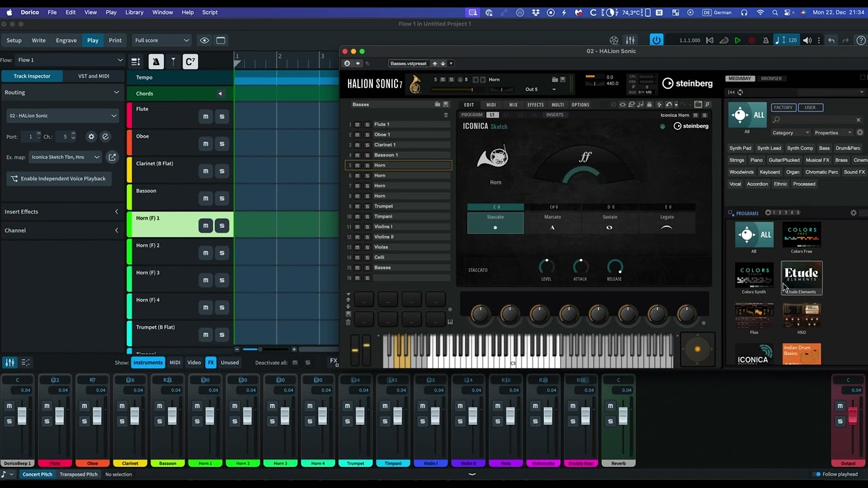
Task: Open the Mixer icon in Dorico toolbar
Action: [630, 41]
